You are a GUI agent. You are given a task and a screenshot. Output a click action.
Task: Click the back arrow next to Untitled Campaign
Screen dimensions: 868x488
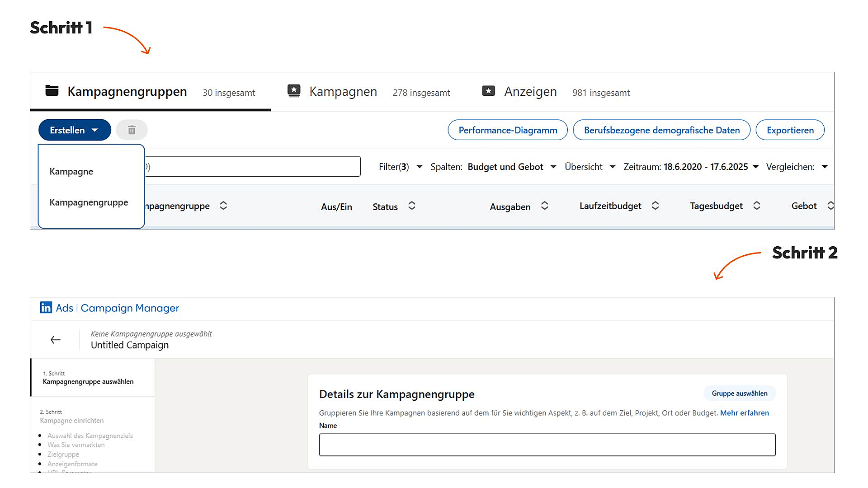pos(56,340)
